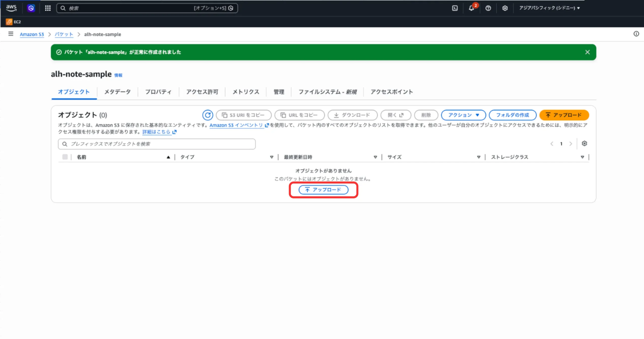Open the 詳細はこちら link
Image resolution: width=644 pixels, height=339 pixels.
pyautogui.click(x=159, y=132)
